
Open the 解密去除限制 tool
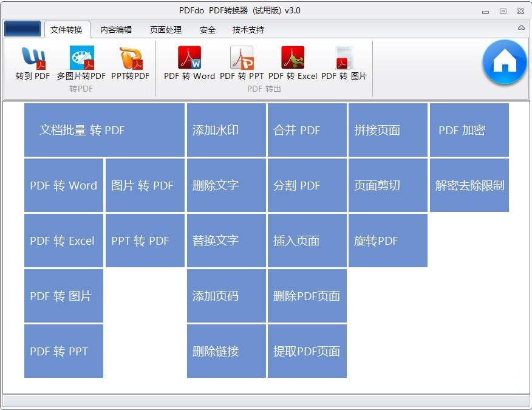coord(469,185)
